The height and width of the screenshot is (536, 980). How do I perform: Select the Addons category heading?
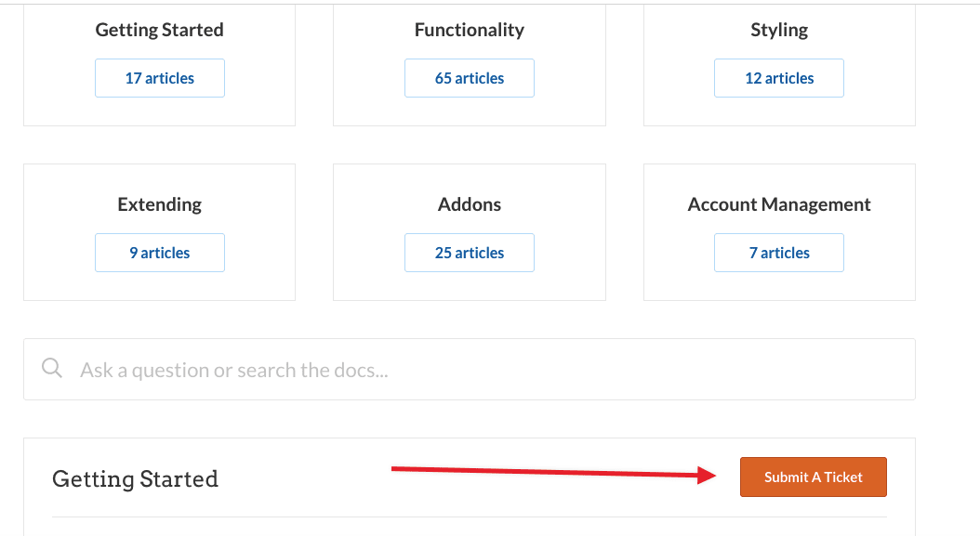[470, 204]
